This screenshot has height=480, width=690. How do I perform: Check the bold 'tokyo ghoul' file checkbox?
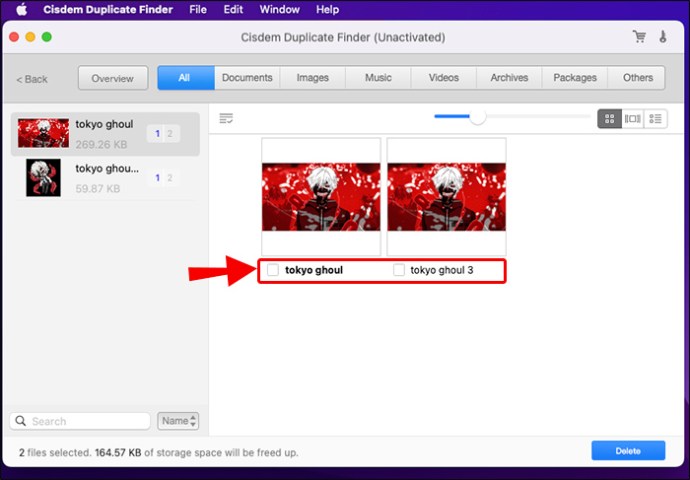click(x=273, y=270)
